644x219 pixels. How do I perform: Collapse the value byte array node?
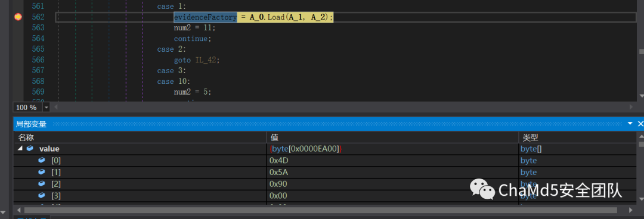(x=20, y=149)
